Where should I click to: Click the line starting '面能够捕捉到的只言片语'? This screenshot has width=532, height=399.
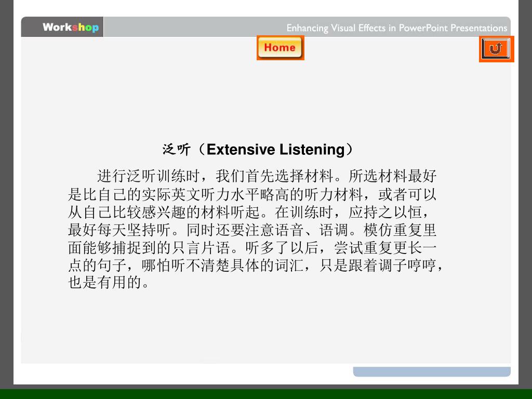pyautogui.click(x=252, y=248)
